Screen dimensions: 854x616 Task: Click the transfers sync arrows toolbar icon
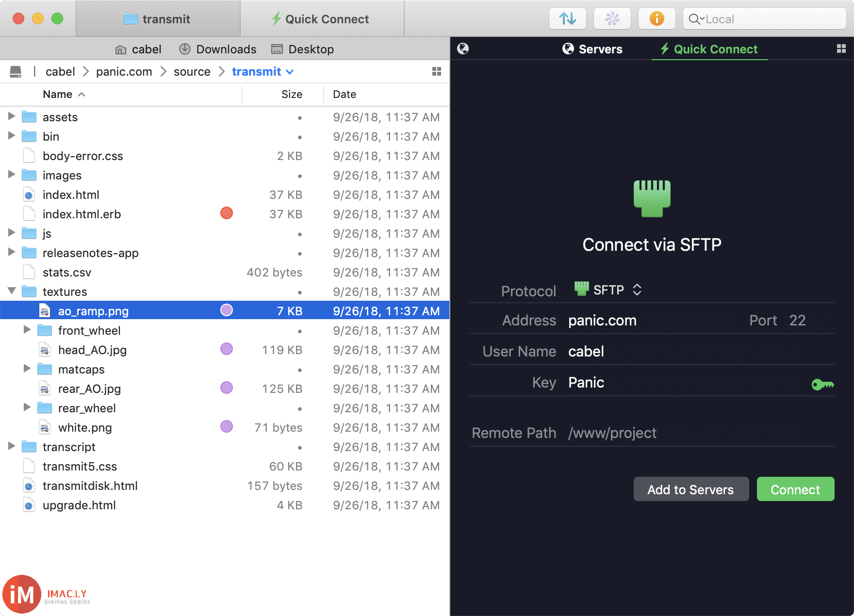(568, 19)
